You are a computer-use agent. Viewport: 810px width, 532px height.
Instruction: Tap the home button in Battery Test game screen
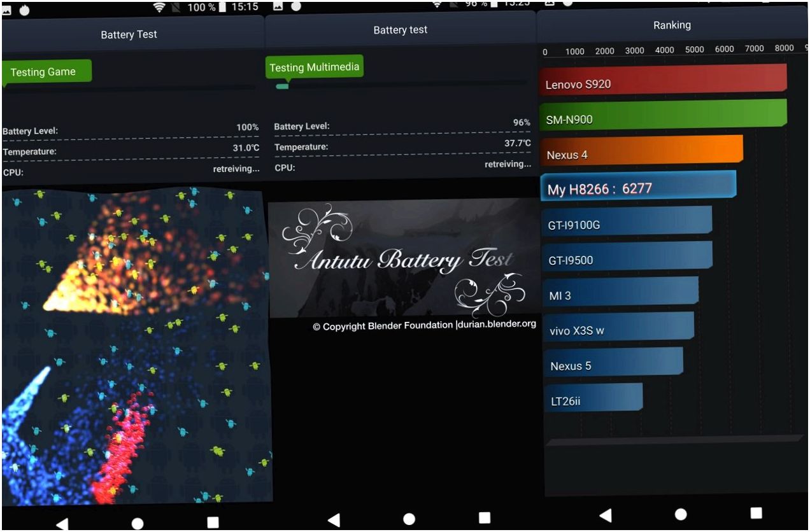click(x=138, y=524)
